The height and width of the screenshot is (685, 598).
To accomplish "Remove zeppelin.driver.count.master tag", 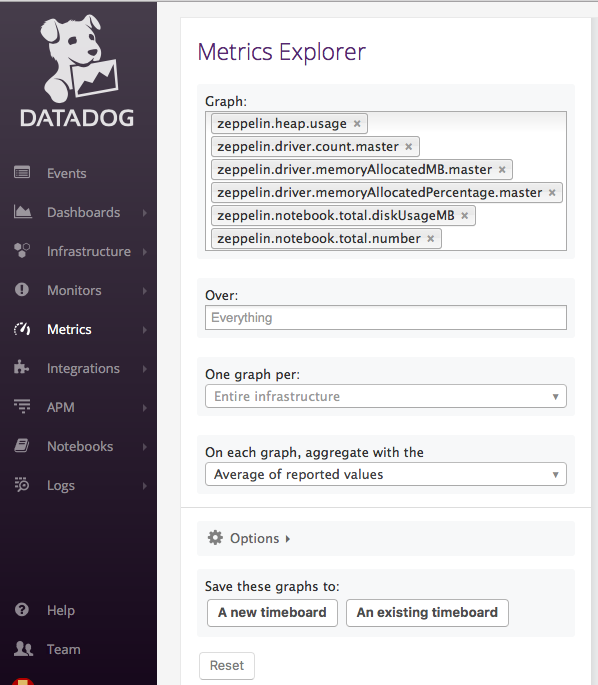I will click(x=408, y=147).
